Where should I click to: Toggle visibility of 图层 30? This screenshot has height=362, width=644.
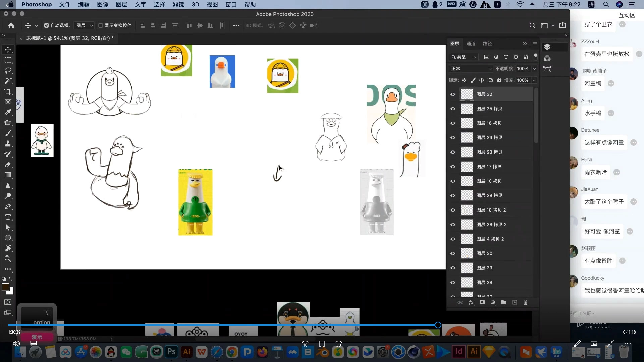(453, 253)
